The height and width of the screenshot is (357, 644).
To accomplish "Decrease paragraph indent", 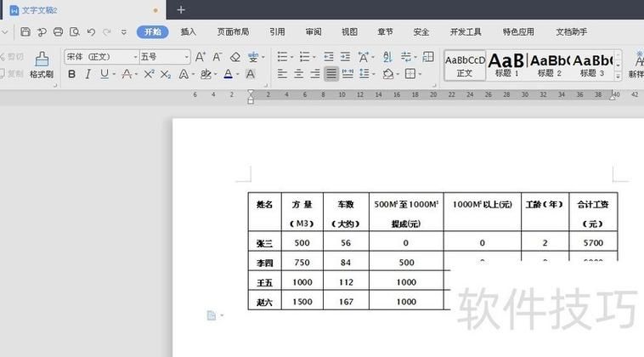I will pos(329,57).
